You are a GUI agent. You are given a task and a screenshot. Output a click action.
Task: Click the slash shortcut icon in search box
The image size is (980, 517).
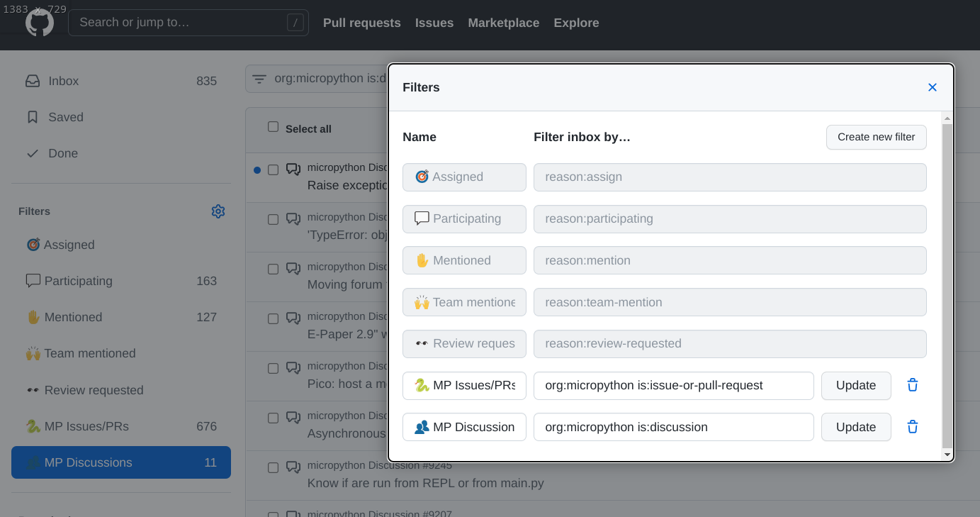point(295,23)
